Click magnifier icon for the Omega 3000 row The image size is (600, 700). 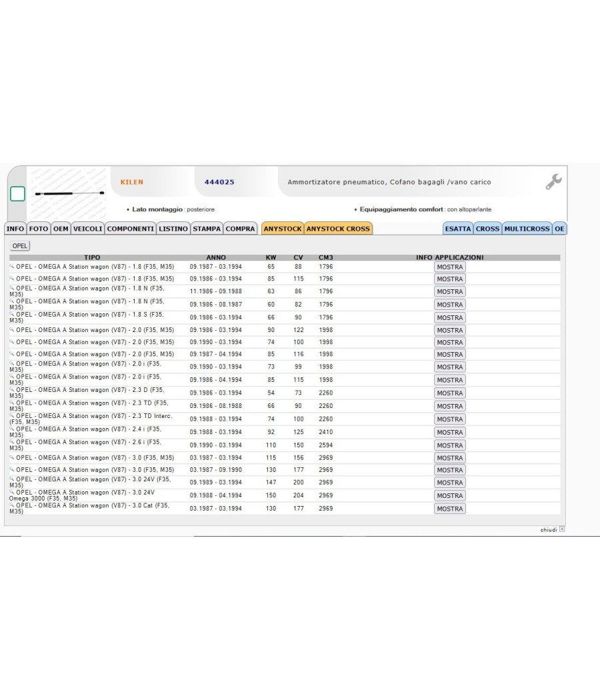coord(12,493)
